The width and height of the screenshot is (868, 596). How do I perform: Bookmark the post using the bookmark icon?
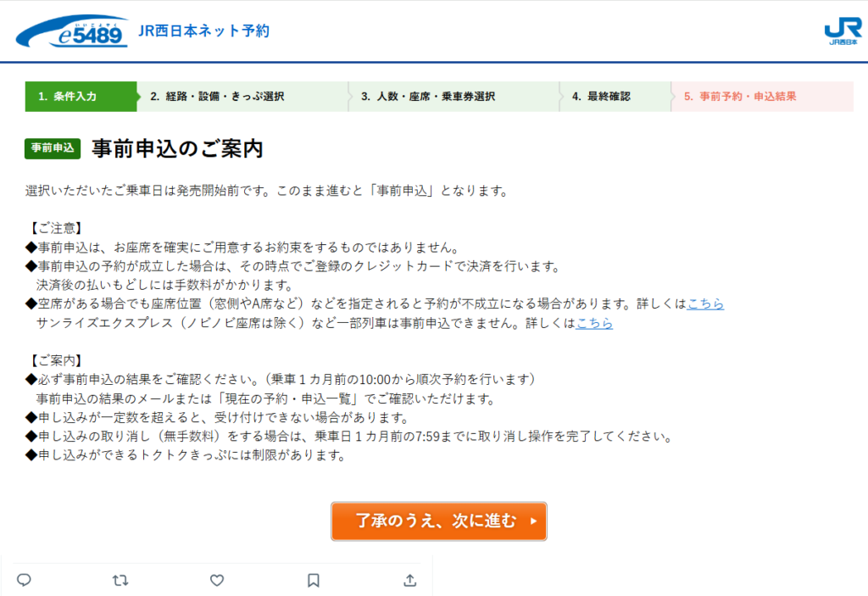[313, 580]
